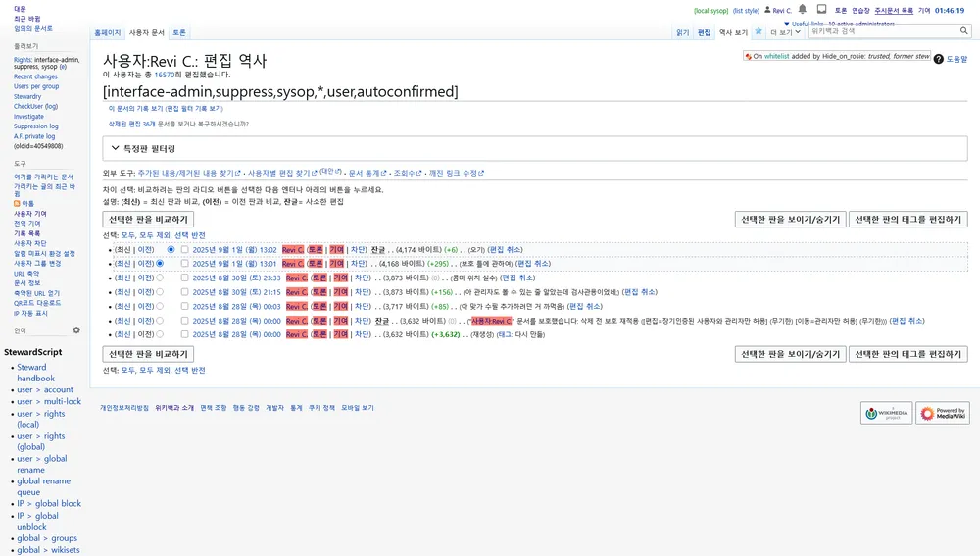Click bottom 선택한 판을 비교하기 button
Image resolution: width=980 pixels, height=556 pixels.
[x=148, y=354]
